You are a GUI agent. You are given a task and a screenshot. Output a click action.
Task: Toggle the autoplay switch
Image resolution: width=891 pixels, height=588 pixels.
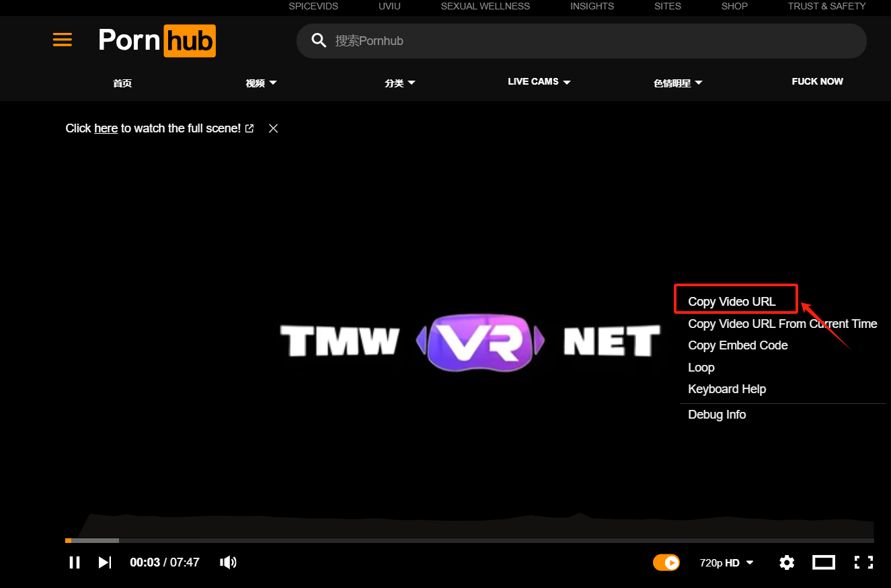click(666, 562)
